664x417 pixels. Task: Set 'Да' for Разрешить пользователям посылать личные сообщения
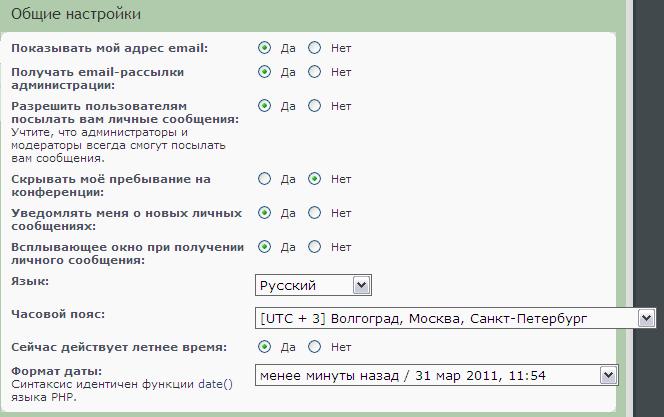(265, 105)
